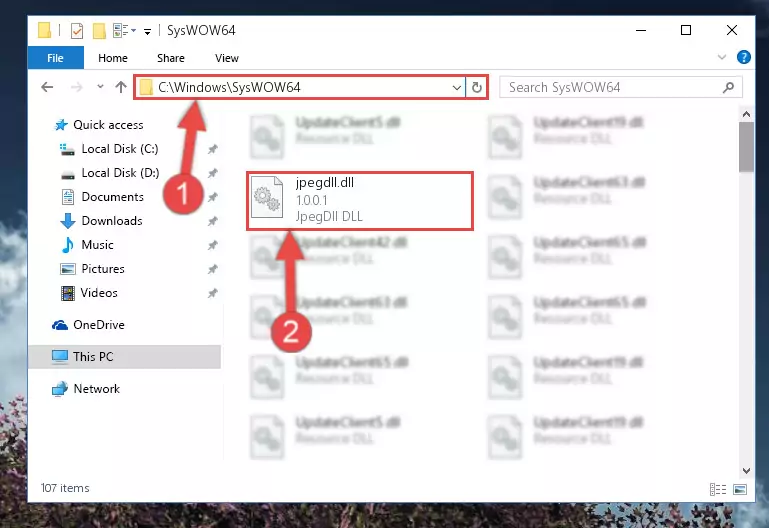This screenshot has width=769, height=528.
Task: Click the Properties quick access toolbar icon
Action: [77, 31]
